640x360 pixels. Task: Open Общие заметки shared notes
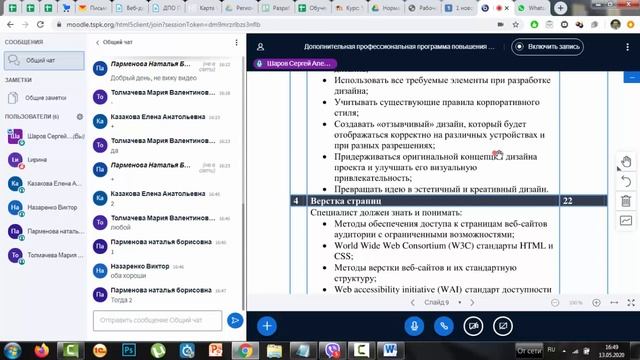(x=44, y=98)
